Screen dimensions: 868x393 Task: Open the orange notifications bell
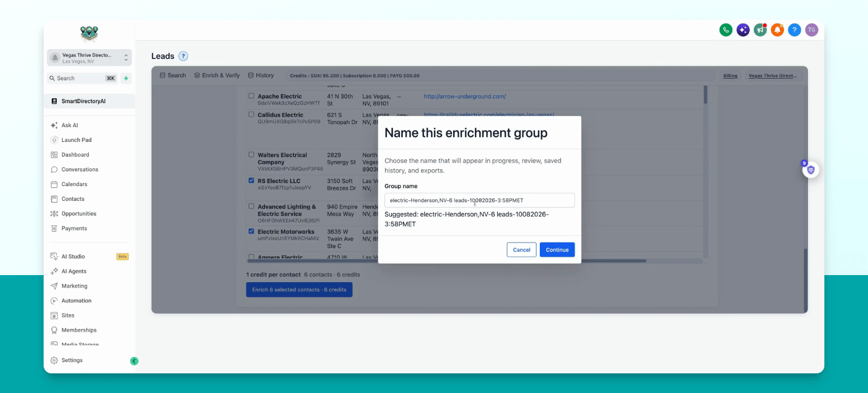[777, 30]
